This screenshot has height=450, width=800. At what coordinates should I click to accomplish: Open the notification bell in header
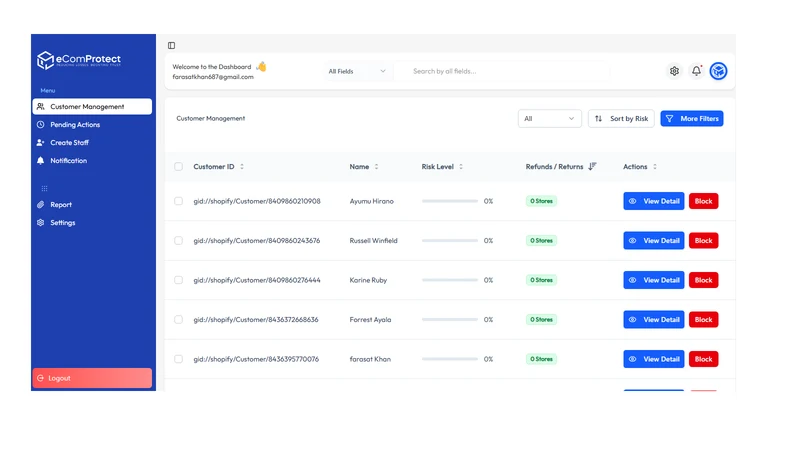tap(696, 71)
